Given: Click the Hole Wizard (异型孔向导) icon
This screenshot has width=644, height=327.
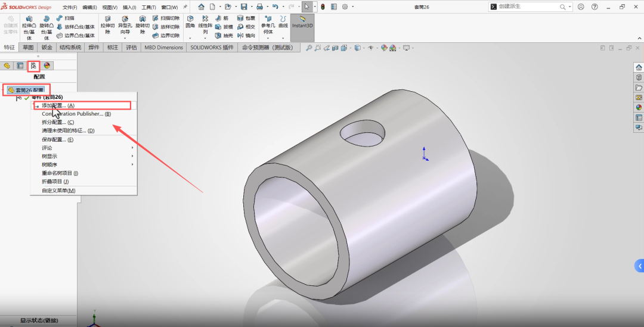Looking at the screenshot, I should coord(125,27).
